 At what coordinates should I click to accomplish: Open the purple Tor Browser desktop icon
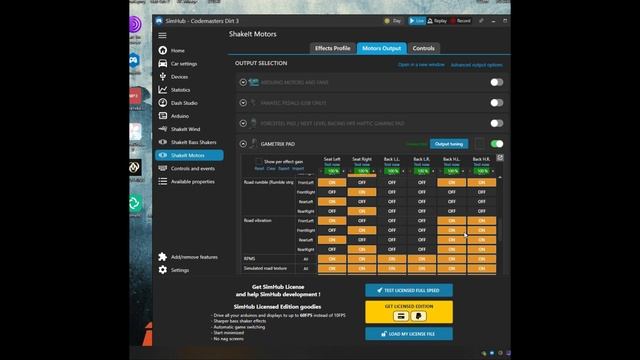135,24
